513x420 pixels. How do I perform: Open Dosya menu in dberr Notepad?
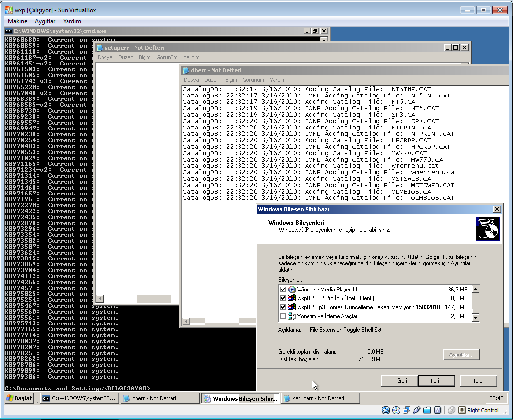point(191,80)
